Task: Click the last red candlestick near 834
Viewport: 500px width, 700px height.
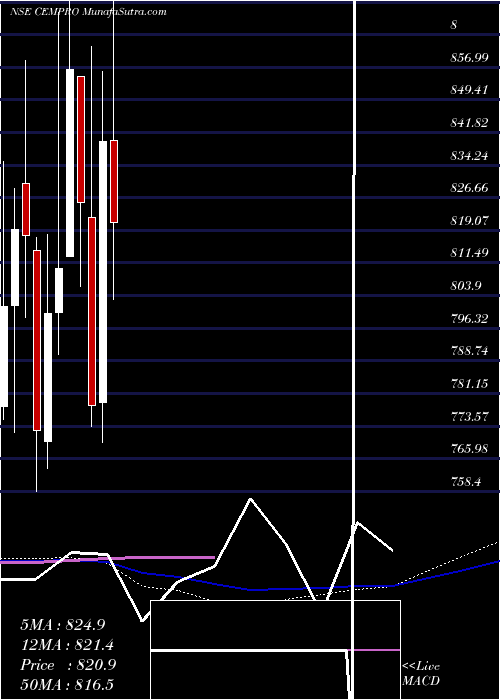Action: click(114, 181)
